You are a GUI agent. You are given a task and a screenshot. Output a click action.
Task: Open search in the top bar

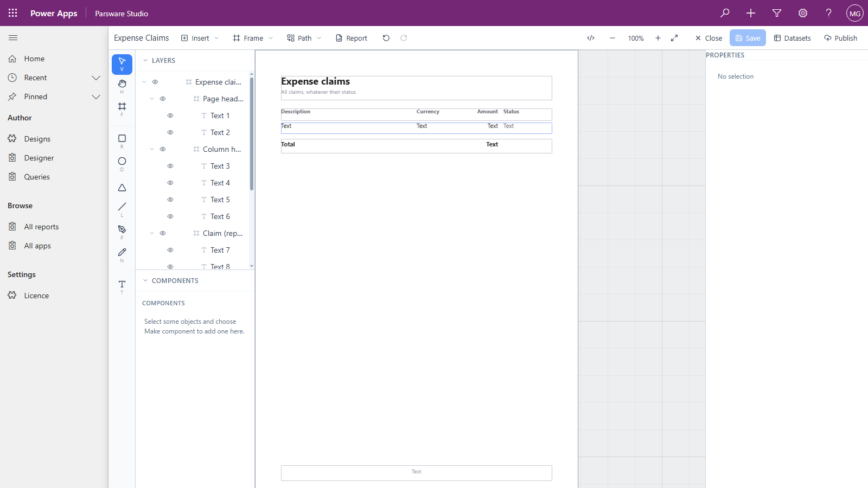[725, 13]
